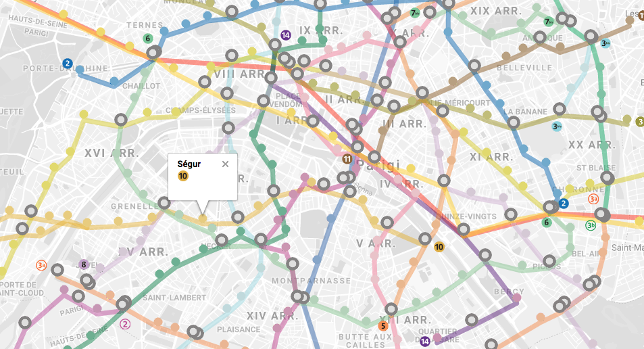
Task: Click green line 6 badge near Picpus
Action: [x=546, y=223]
